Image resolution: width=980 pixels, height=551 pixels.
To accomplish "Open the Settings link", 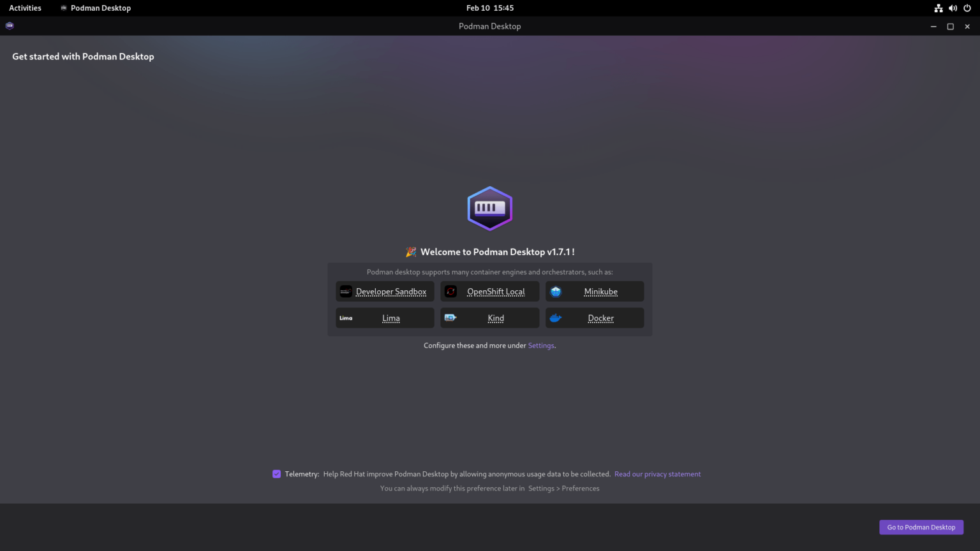I will 541,345.
